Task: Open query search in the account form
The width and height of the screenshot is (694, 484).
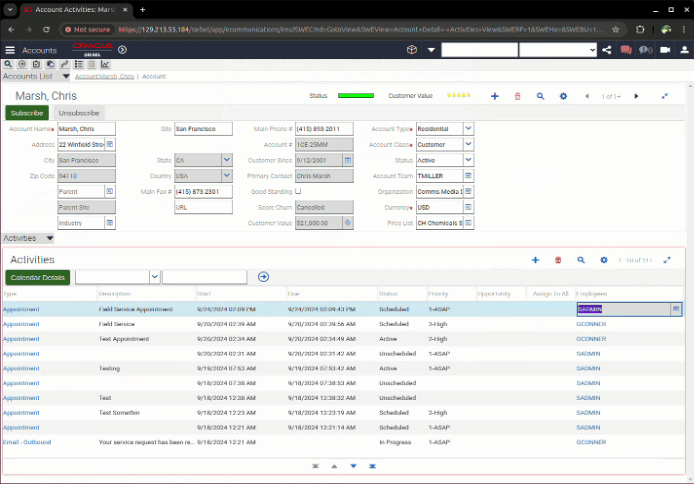Action: click(540, 96)
